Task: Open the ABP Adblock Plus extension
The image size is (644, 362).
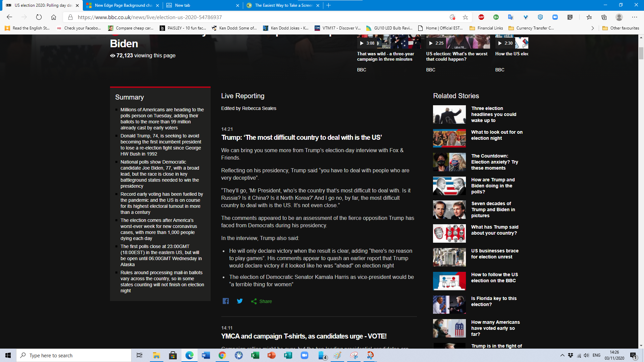Action: click(x=481, y=17)
